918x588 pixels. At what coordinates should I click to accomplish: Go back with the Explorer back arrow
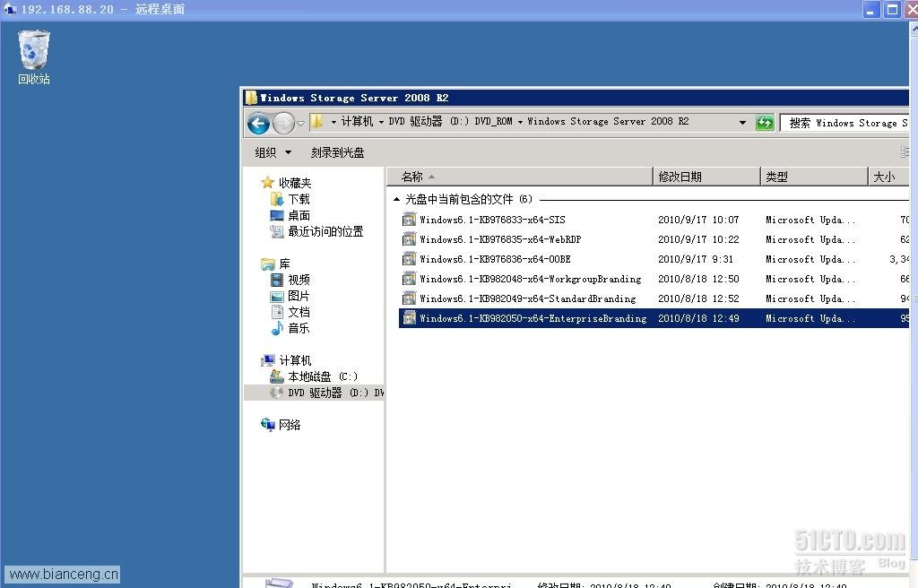258,123
